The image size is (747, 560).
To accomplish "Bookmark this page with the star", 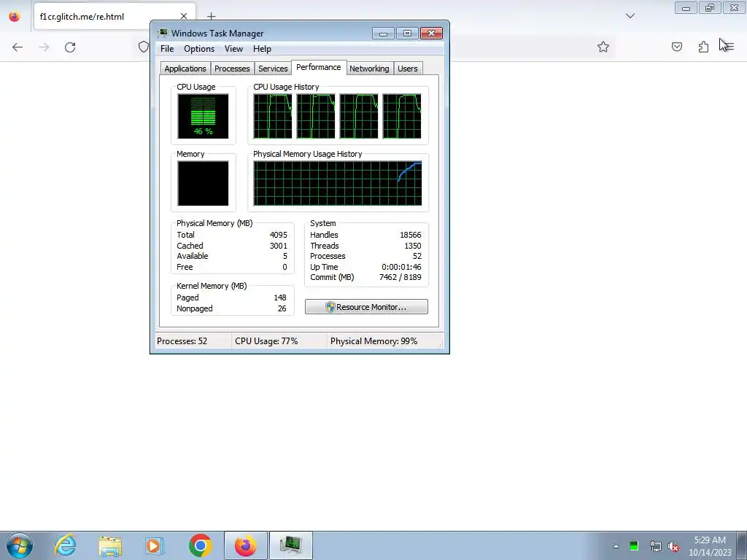I will click(603, 47).
